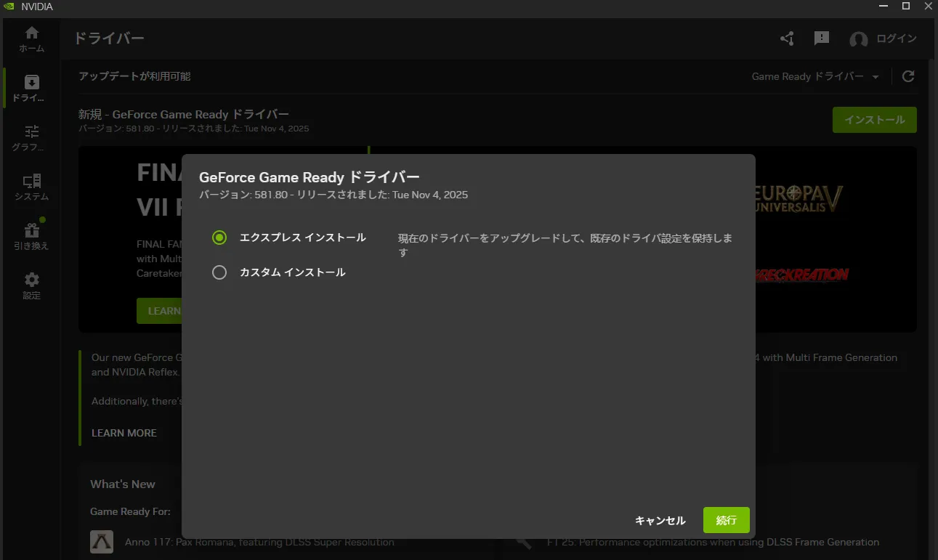Click the キャンセル (Cancel) button
Image resolution: width=938 pixels, height=560 pixels.
[x=660, y=520]
